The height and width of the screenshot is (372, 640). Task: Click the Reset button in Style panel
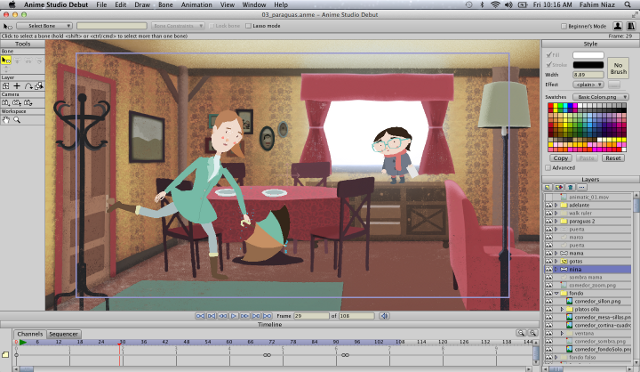(x=613, y=158)
